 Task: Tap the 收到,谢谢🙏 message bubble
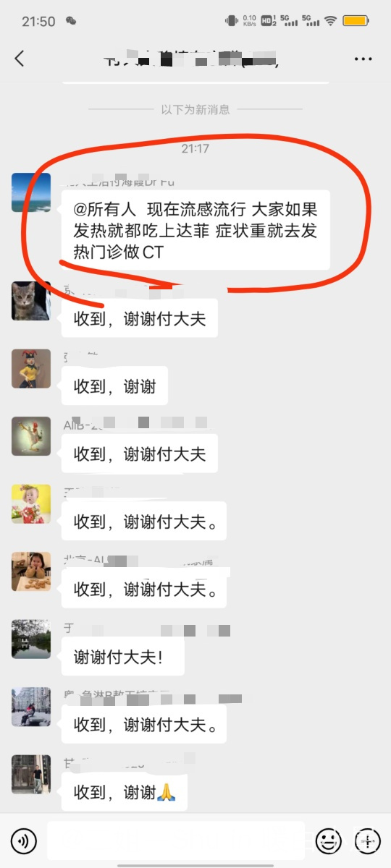(125, 793)
